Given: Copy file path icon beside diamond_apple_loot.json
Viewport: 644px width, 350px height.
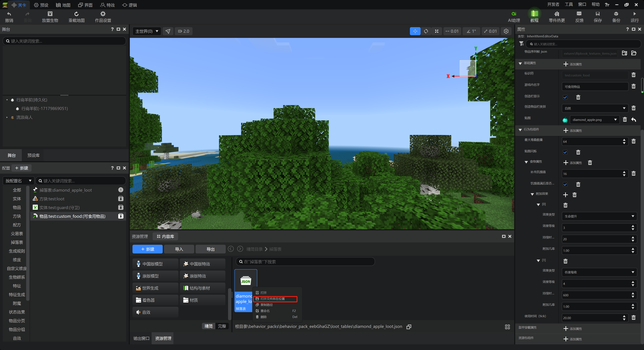Looking at the screenshot, I should point(409,327).
